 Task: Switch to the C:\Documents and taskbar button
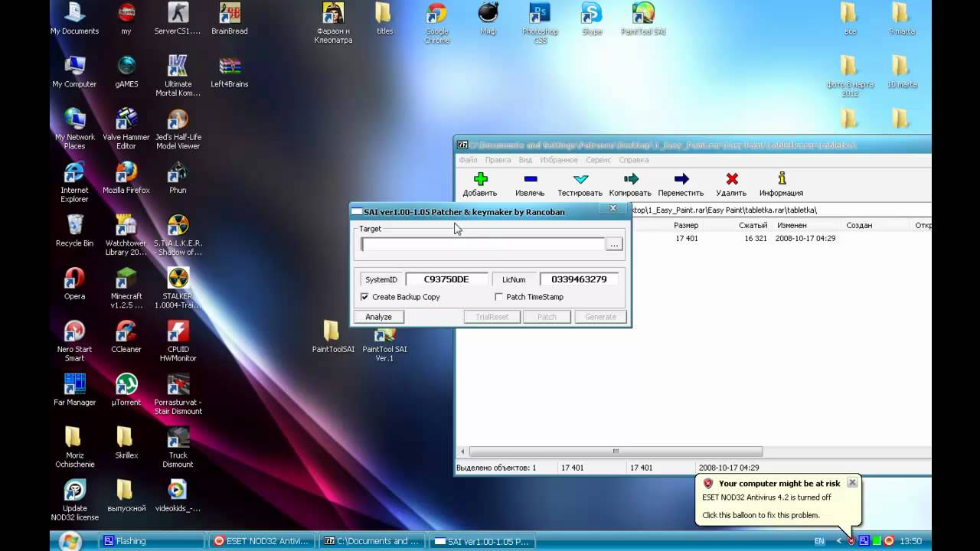pyautogui.click(x=372, y=541)
